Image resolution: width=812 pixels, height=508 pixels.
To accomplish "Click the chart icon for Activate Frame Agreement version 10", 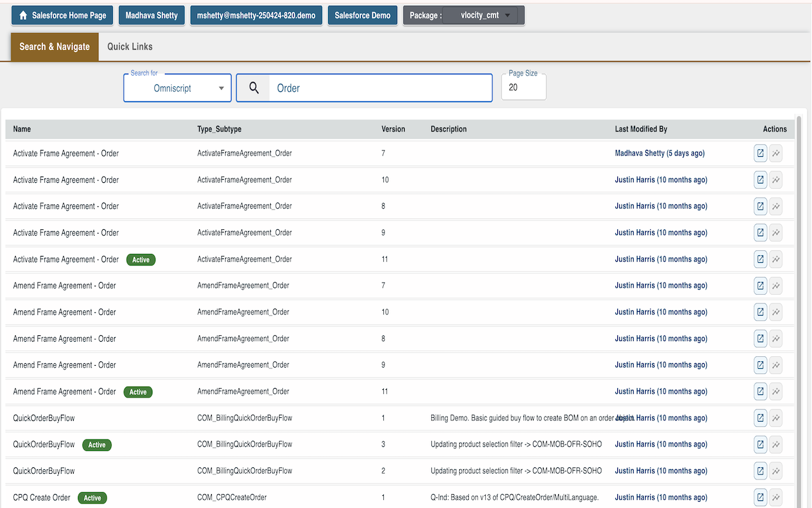I will tap(776, 180).
